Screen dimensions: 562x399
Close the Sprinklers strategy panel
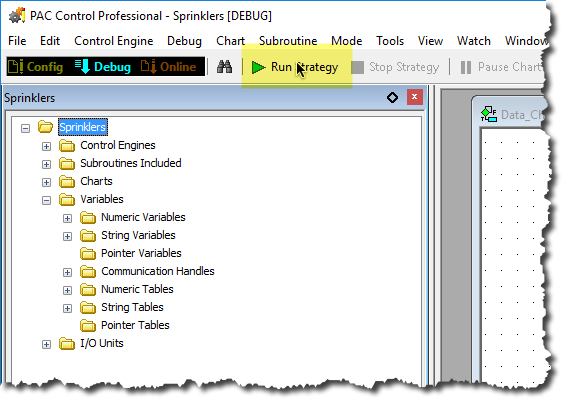click(x=415, y=97)
